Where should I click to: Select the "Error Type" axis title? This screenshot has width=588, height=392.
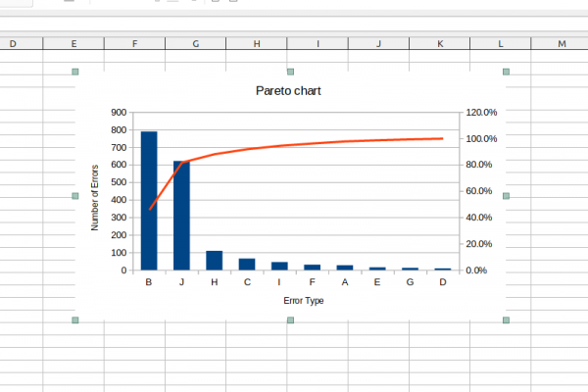click(304, 301)
